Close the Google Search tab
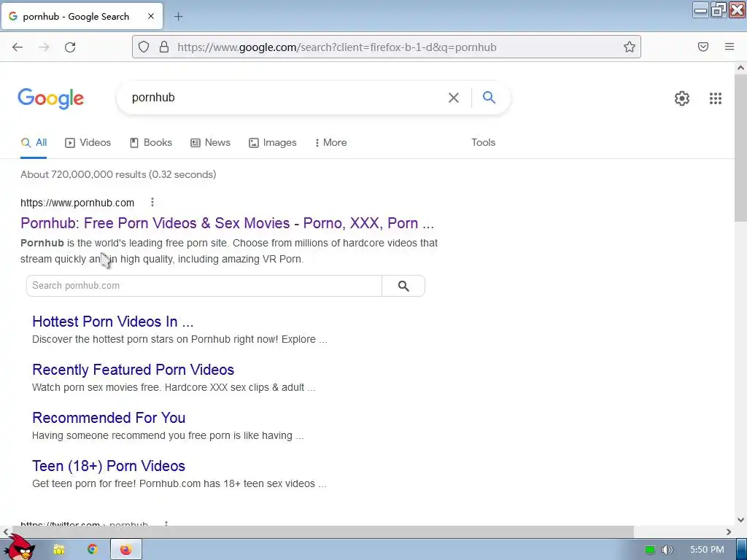The height and width of the screenshot is (560, 747). point(151,16)
